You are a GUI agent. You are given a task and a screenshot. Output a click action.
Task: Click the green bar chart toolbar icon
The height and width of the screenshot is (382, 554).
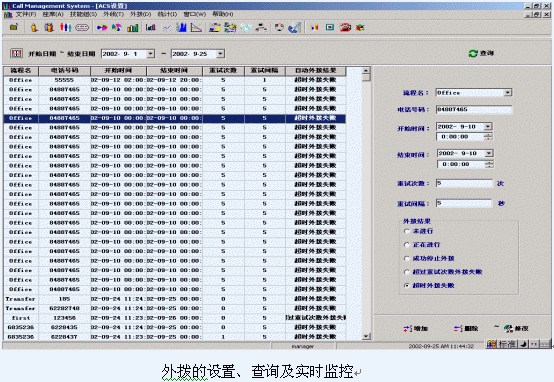(x=133, y=27)
